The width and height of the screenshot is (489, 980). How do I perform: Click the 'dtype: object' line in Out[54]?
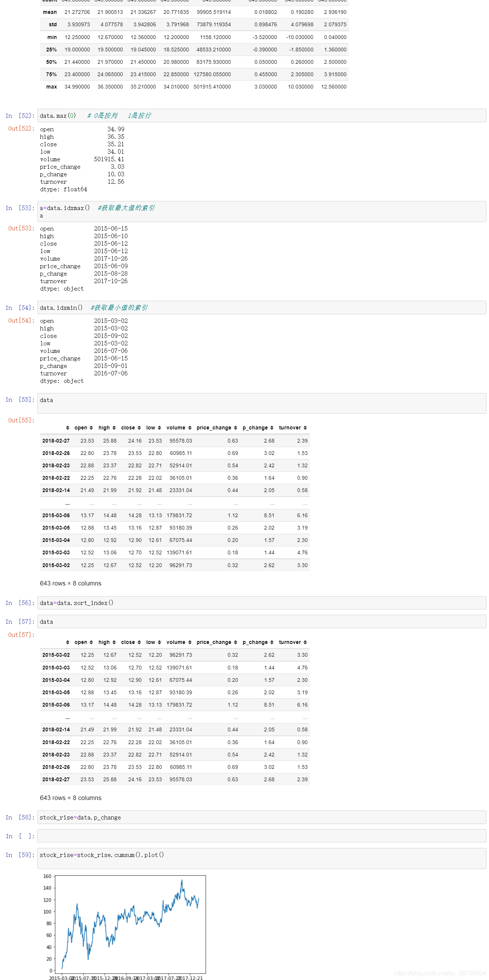click(61, 381)
